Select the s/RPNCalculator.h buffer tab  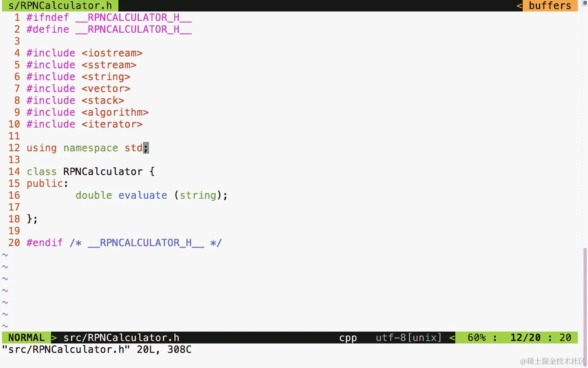(x=60, y=6)
